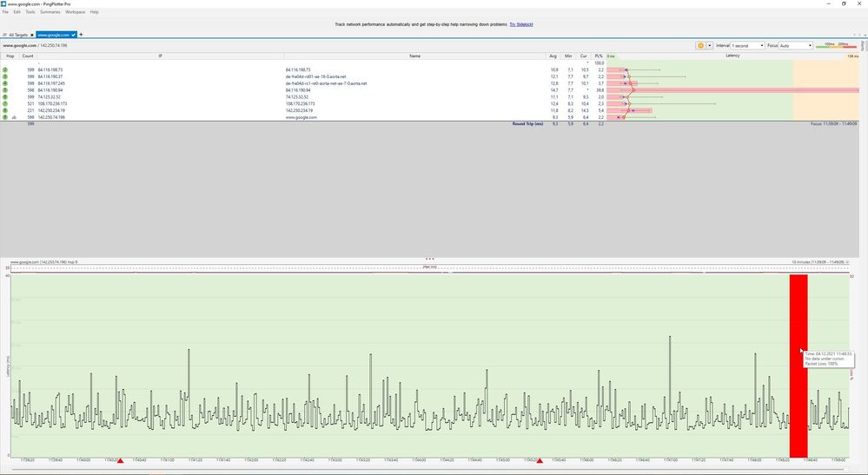Open the Focus 'Auto' dropdown
The width and height of the screenshot is (868, 475).
(796, 45)
